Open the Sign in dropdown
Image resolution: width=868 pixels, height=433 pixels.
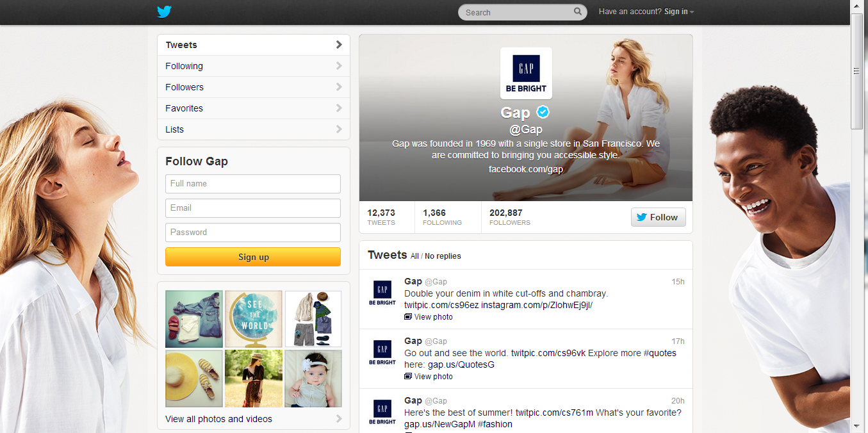(679, 12)
